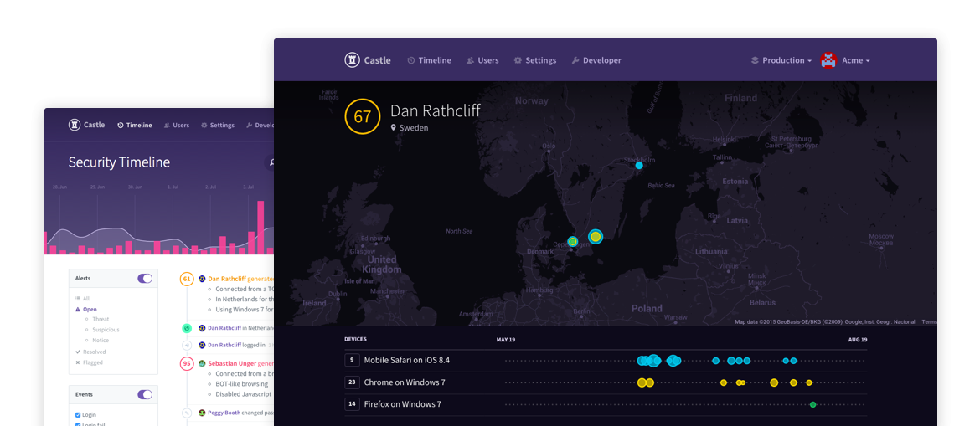The width and height of the screenshot is (980, 426).
Task: Click the green round icon beside the Netherlands event
Action: point(186,327)
